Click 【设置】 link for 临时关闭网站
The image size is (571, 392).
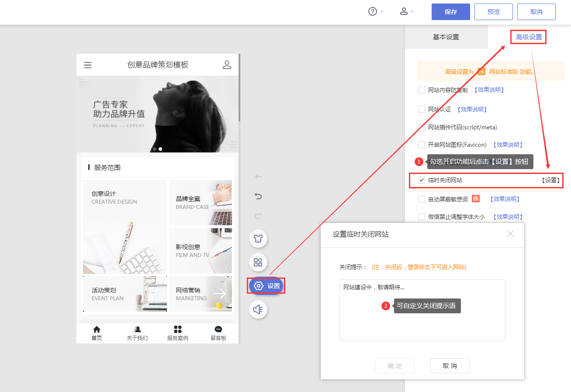tap(550, 180)
